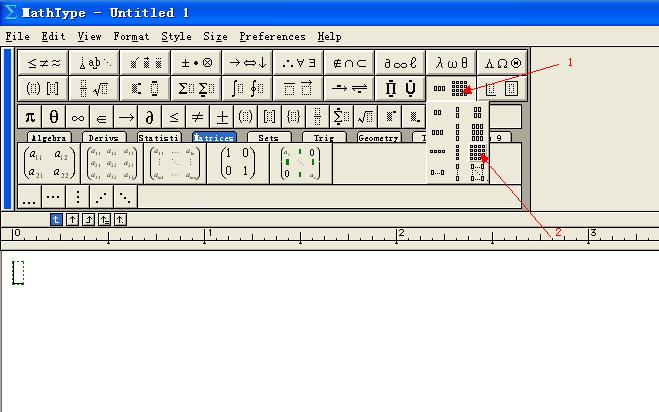
Task: Open the operator symbols palette (± • ⊗)
Action: pyautogui.click(x=196, y=63)
